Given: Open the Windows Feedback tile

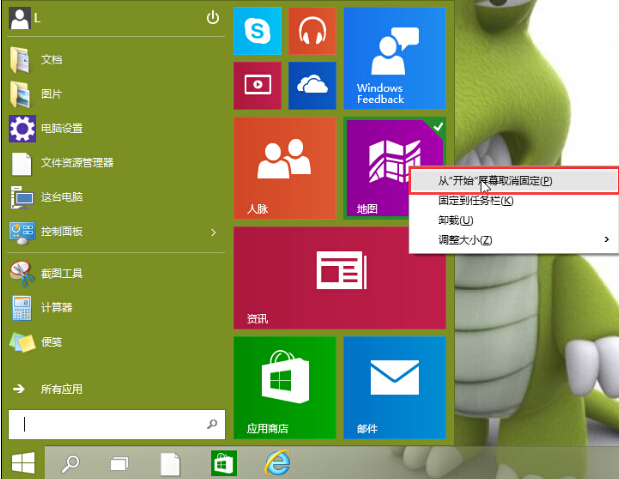Looking at the screenshot, I should coord(395,58).
